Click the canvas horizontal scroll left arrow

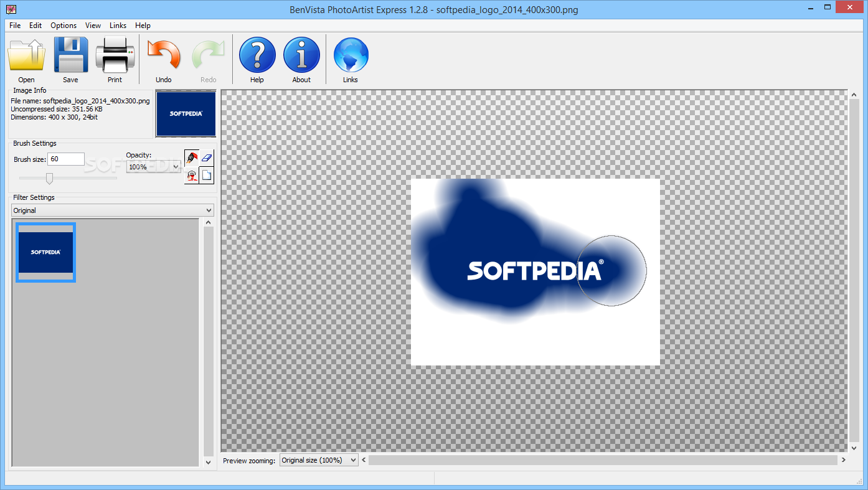[x=364, y=460]
